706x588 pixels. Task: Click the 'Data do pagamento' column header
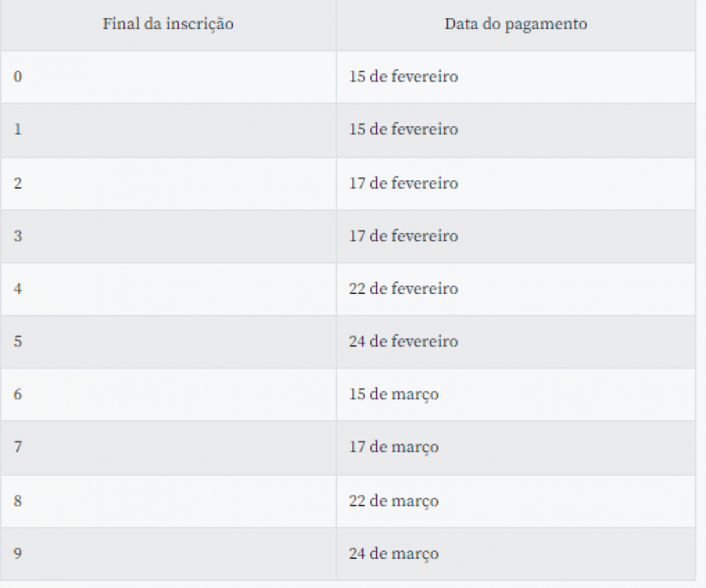[515, 24]
